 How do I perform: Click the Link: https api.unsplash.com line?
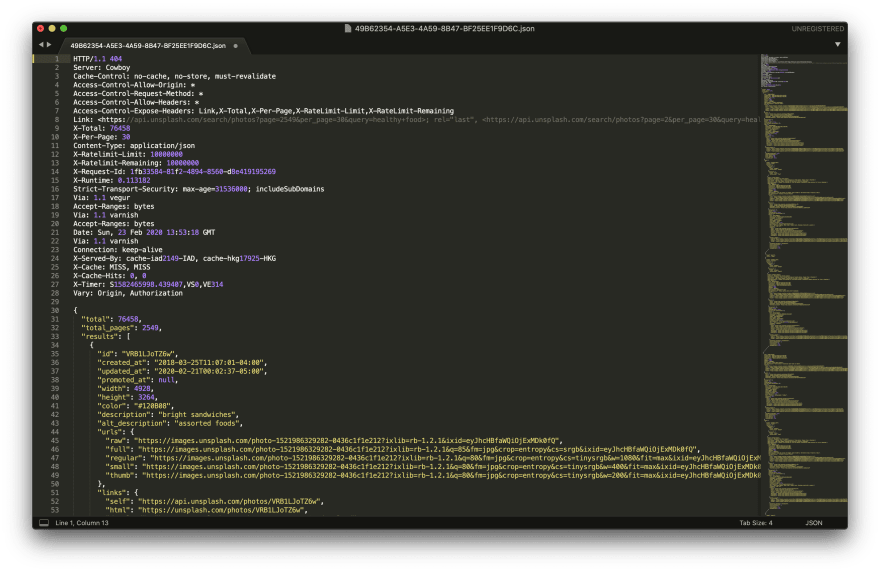coord(416,120)
